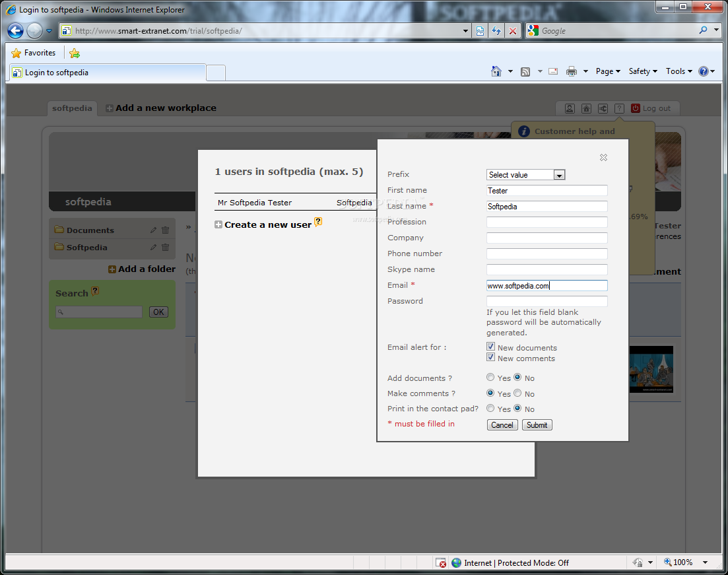Click plus icon beside Create a new user
Screen dimensions: 728x575
click(x=218, y=225)
